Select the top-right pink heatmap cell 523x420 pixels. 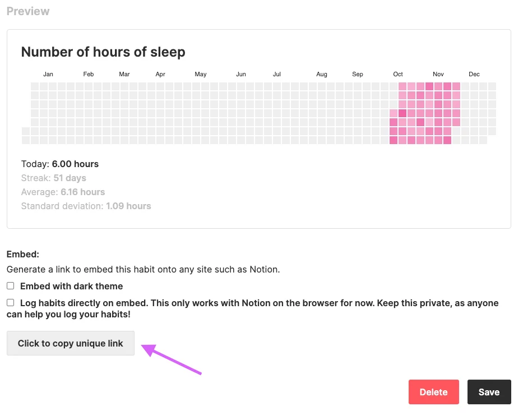tap(456, 86)
